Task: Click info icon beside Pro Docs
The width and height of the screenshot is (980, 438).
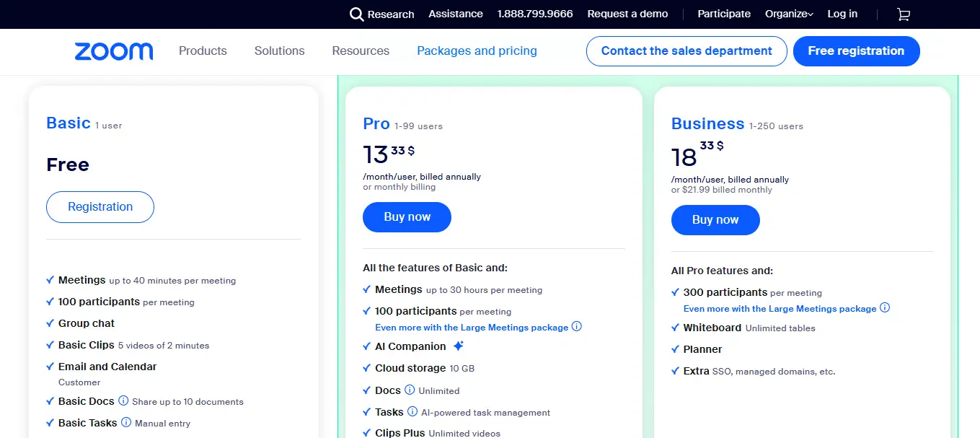Action: (410, 390)
